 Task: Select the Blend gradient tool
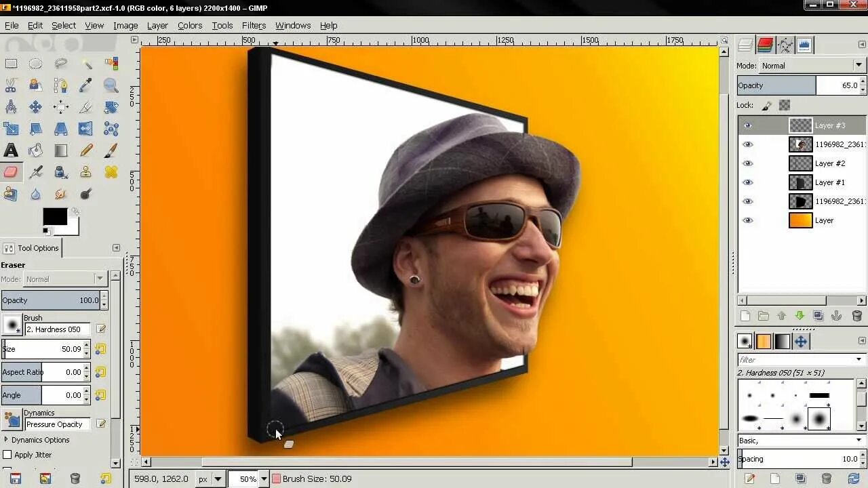click(x=61, y=150)
